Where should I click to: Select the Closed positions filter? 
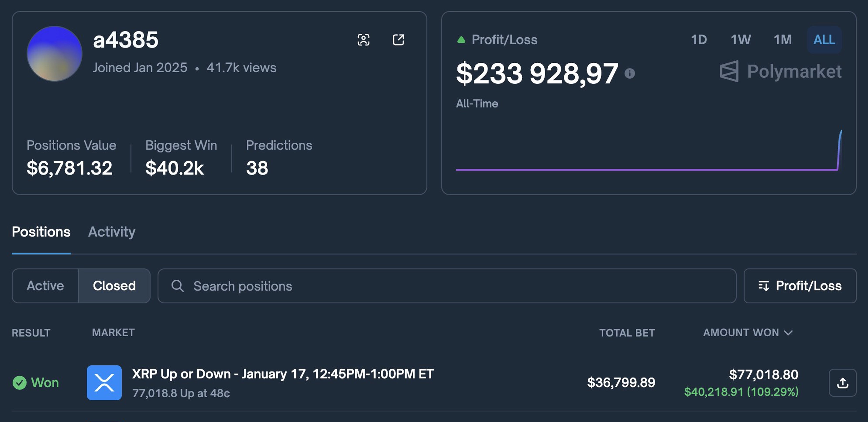click(x=114, y=286)
